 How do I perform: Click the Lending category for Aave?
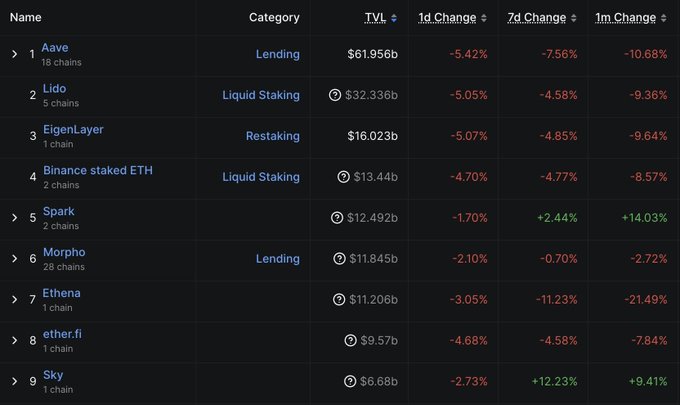[x=277, y=54]
